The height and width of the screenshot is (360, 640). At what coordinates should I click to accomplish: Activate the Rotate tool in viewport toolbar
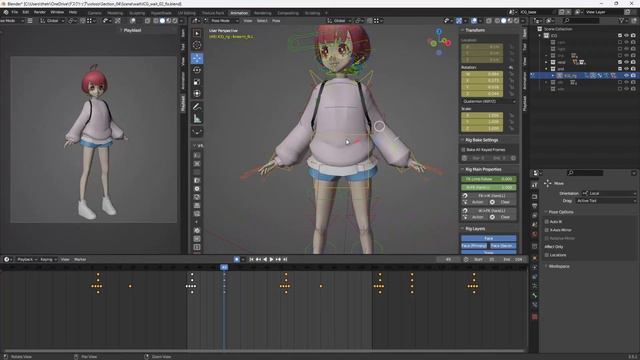197,70
